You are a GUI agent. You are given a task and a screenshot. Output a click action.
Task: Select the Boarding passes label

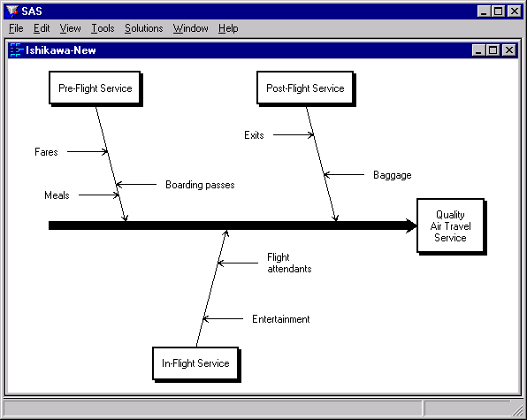pos(200,185)
